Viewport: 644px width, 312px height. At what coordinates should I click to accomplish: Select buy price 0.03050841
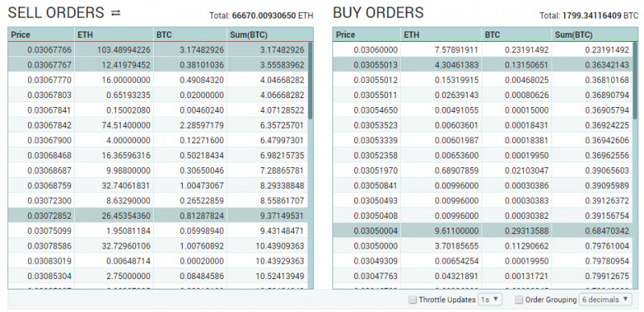coord(375,186)
